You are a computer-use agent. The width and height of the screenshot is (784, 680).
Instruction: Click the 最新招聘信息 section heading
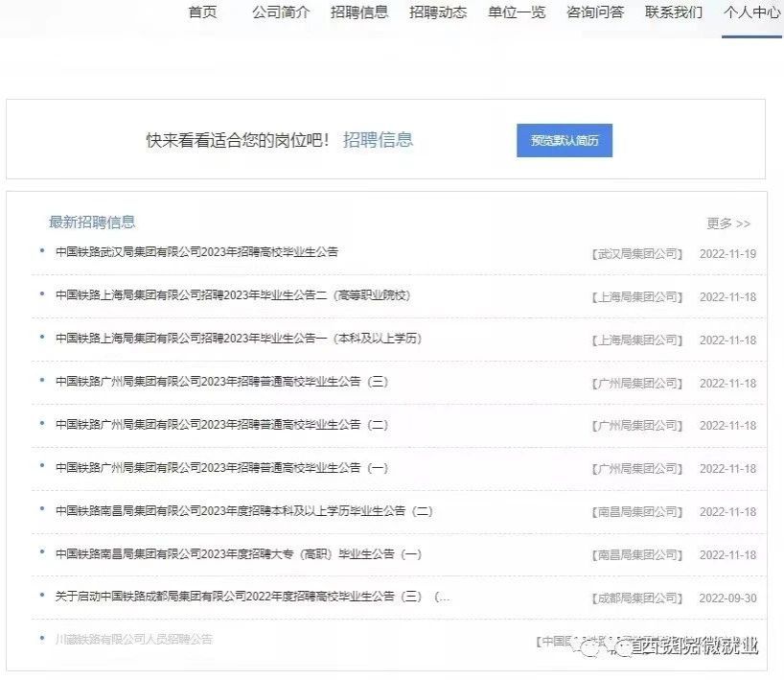[x=92, y=222]
